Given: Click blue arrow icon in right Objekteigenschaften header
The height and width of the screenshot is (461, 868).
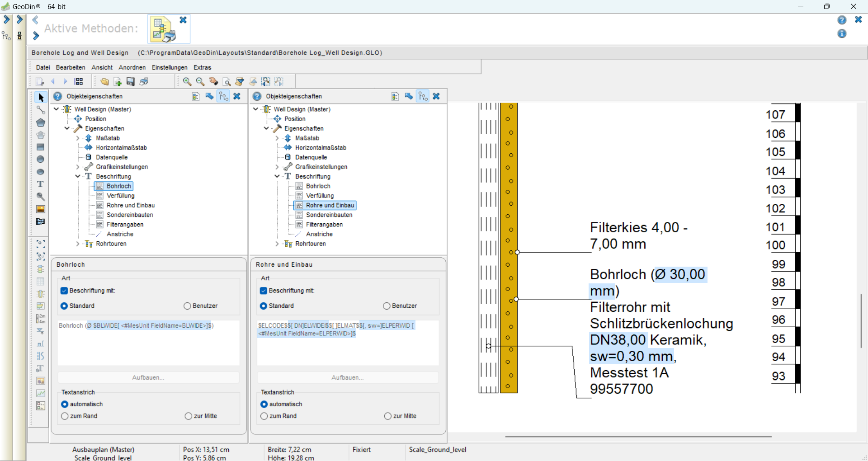Looking at the screenshot, I should (x=409, y=96).
